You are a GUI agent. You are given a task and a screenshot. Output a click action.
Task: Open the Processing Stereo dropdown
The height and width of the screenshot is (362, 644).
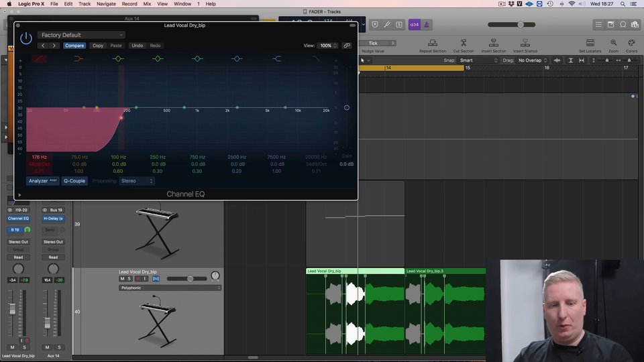[x=137, y=181]
